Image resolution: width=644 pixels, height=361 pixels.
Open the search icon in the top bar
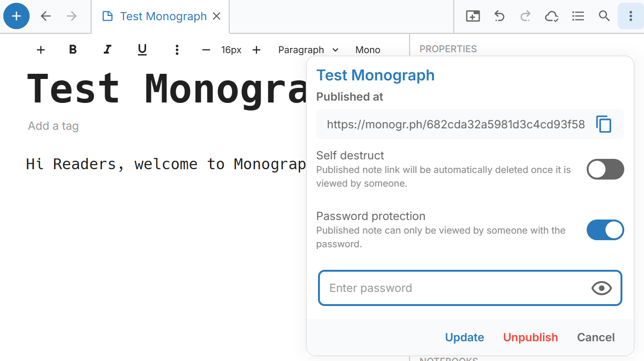[x=604, y=16]
